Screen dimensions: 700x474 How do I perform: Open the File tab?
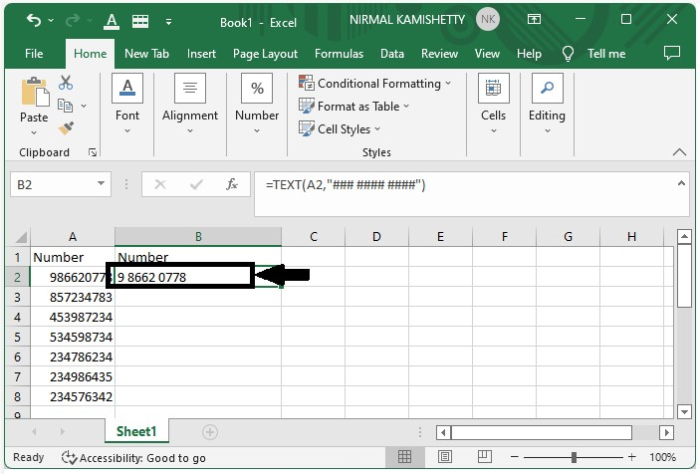point(34,54)
